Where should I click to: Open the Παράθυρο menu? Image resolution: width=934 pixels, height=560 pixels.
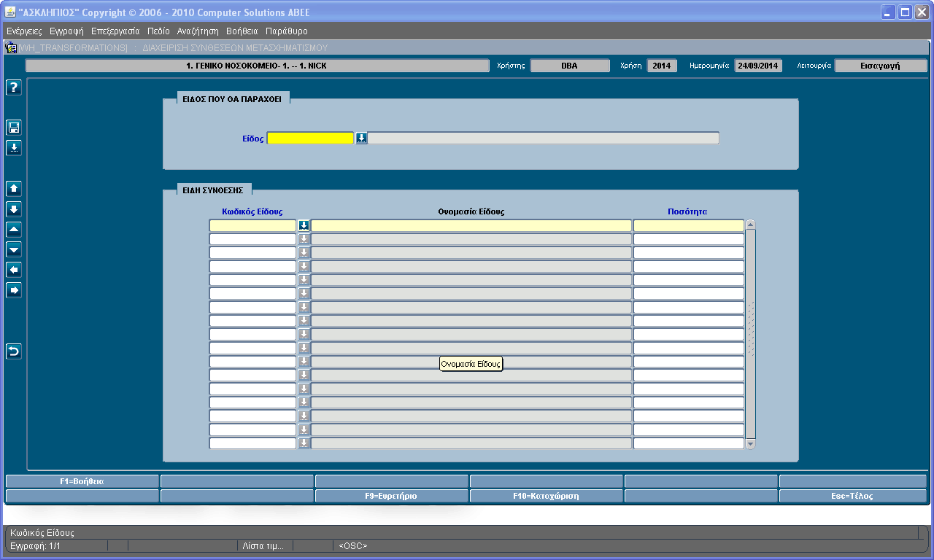tap(287, 31)
